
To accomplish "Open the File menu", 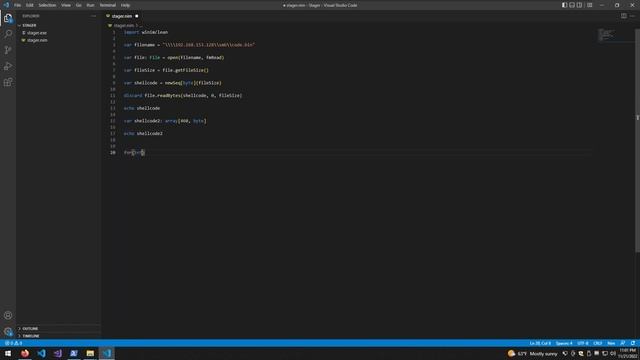I will (x=18, y=5).
